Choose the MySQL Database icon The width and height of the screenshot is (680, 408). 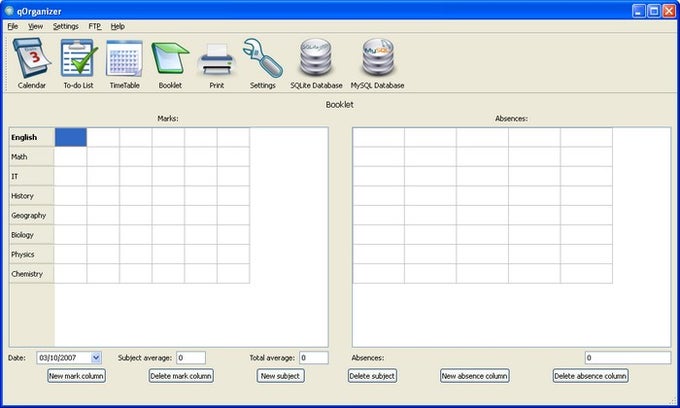pyautogui.click(x=378, y=58)
